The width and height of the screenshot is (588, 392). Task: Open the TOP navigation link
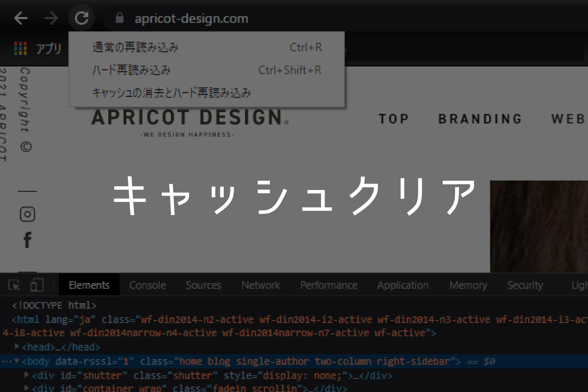pyautogui.click(x=394, y=119)
